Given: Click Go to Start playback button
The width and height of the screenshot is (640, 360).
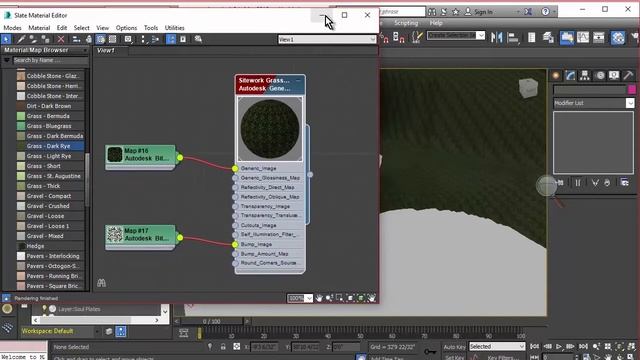Looking at the screenshot, I should (534, 347).
